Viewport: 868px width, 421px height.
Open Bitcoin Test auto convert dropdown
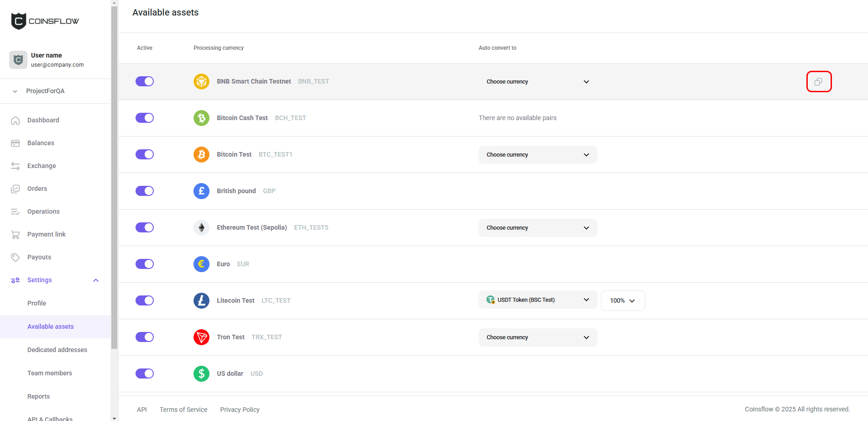pos(538,155)
